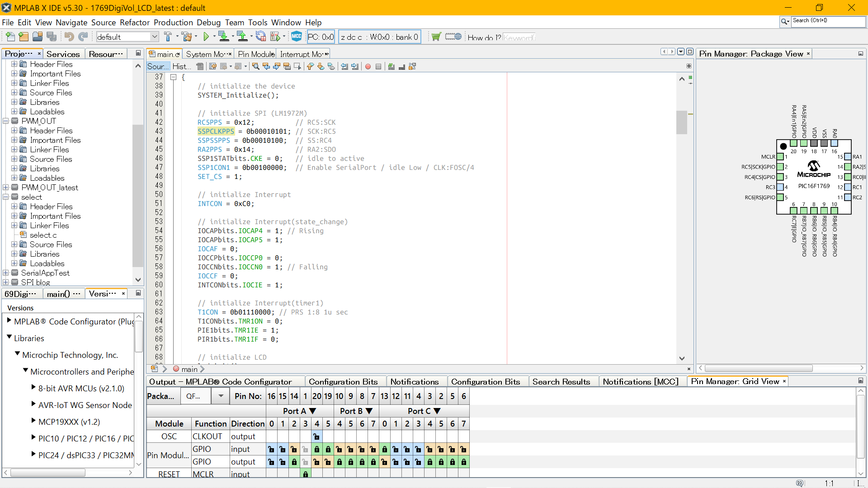The width and height of the screenshot is (868, 488).
Task: Collapse the PWM_OUT project node
Action: tap(6, 121)
